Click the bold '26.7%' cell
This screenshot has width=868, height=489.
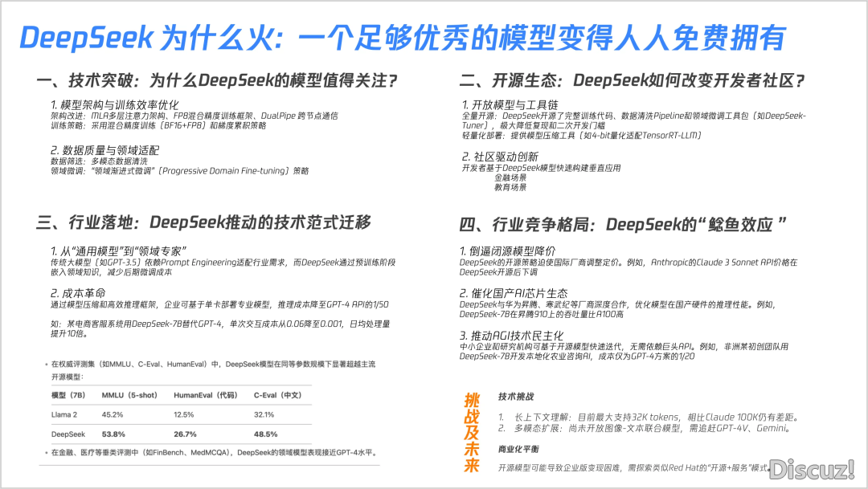(x=185, y=434)
